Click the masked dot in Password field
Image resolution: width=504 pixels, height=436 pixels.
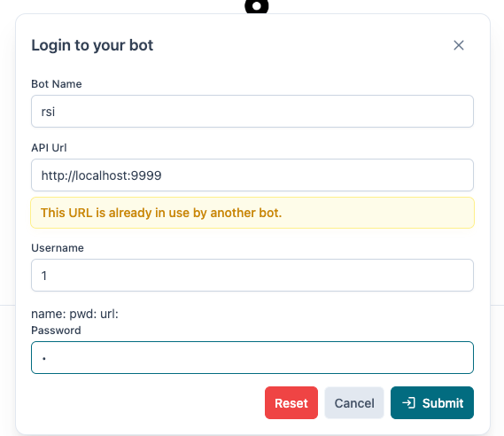[x=44, y=358]
